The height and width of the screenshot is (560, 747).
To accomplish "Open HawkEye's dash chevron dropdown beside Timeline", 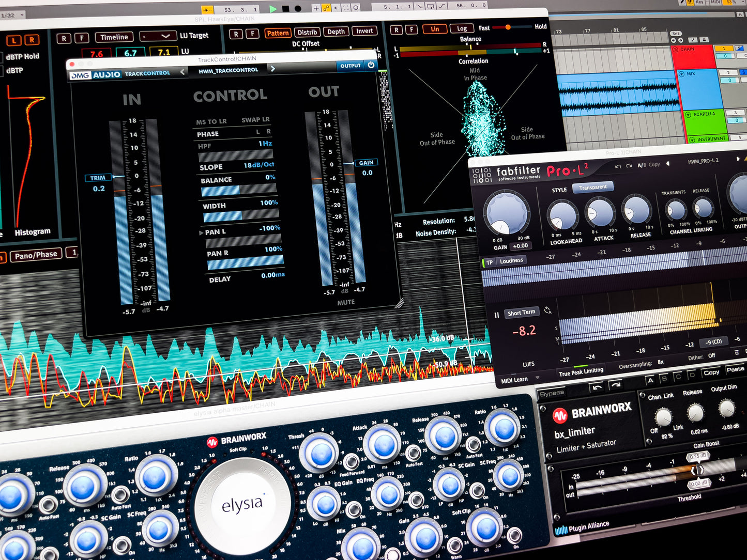I will (158, 36).
